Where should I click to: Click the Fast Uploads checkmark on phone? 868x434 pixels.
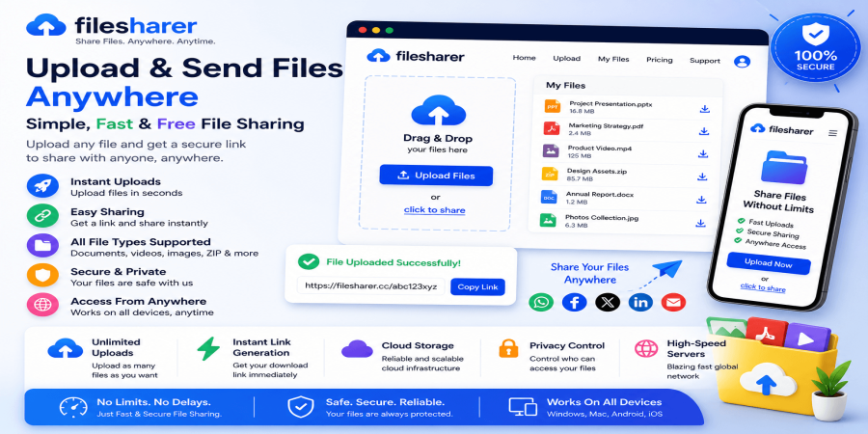point(741,221)
